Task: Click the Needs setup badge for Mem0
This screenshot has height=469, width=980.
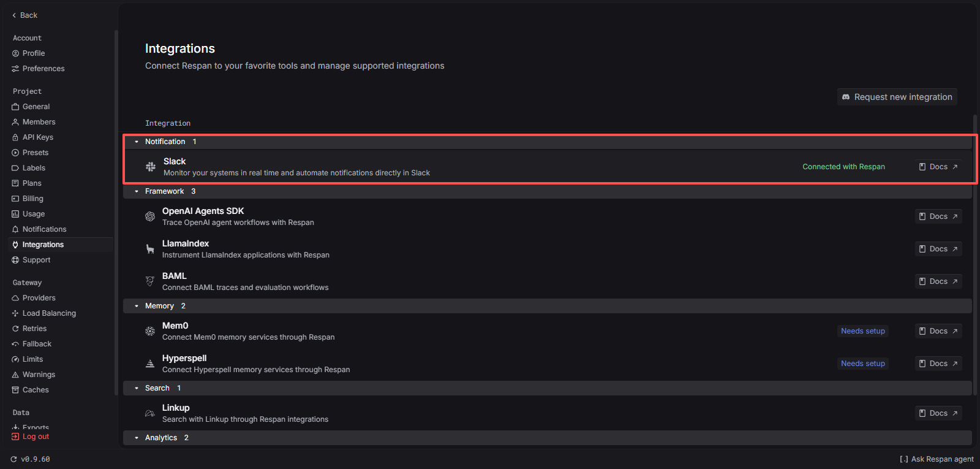Action: (x=862, y=330)
